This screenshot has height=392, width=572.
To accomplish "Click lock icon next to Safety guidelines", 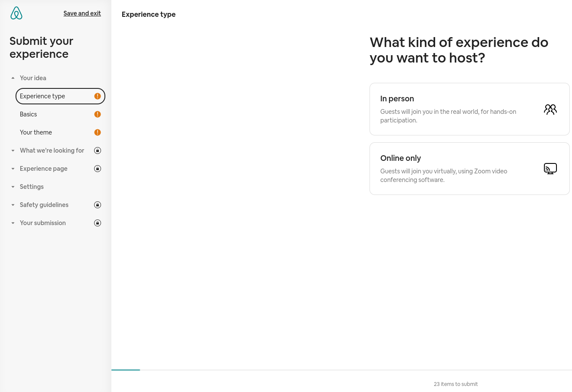I will point(98,205).
